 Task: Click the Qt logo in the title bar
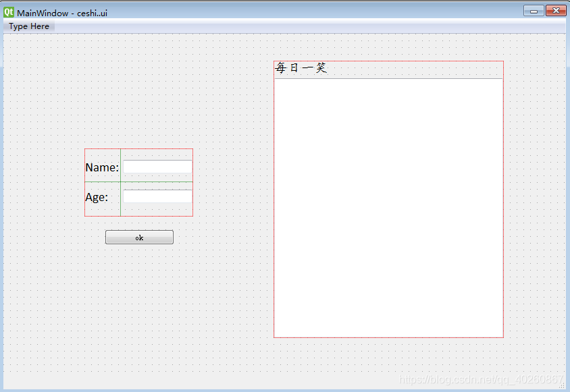coord(7,10)
